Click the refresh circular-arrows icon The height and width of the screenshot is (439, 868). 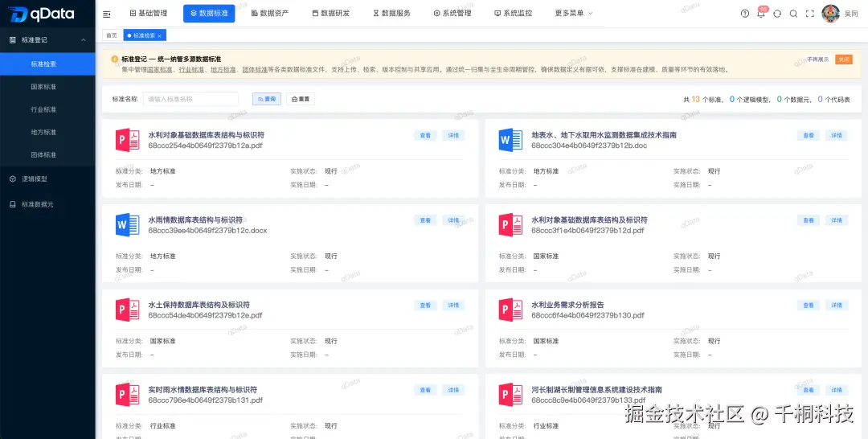pos(777,14)
